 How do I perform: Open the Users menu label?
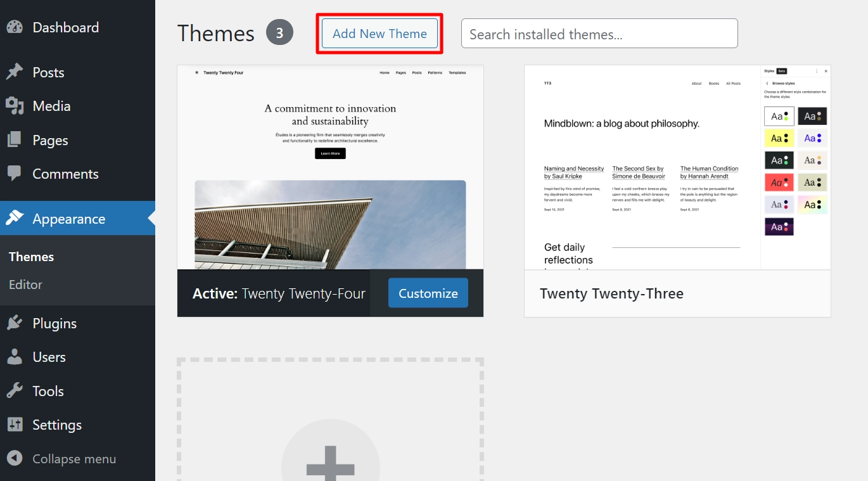coord(49,357)
